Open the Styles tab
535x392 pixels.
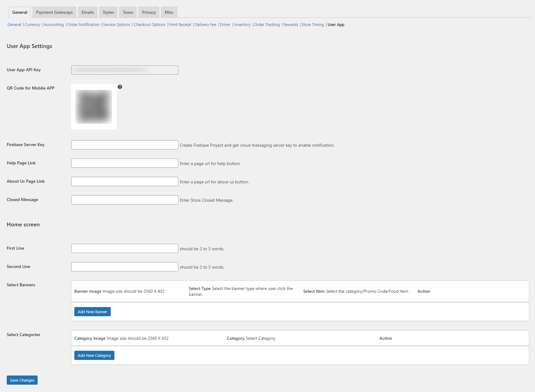(108, 12)
